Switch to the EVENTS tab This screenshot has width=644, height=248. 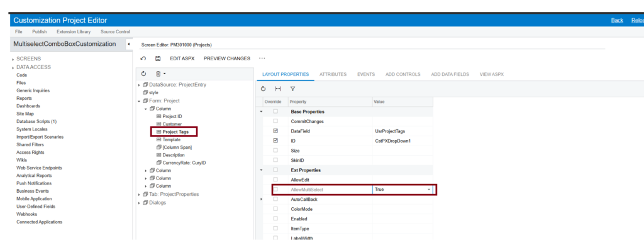tap(366, 74)
